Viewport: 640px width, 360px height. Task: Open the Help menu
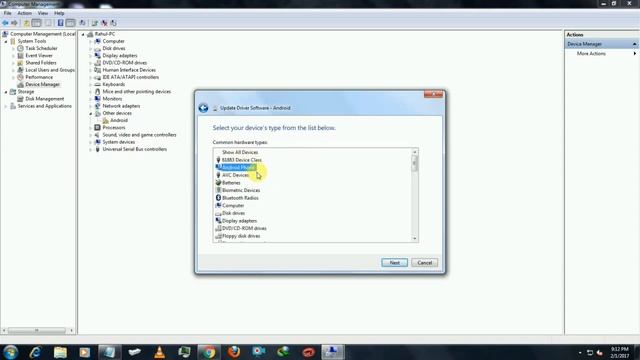point(59,13)
